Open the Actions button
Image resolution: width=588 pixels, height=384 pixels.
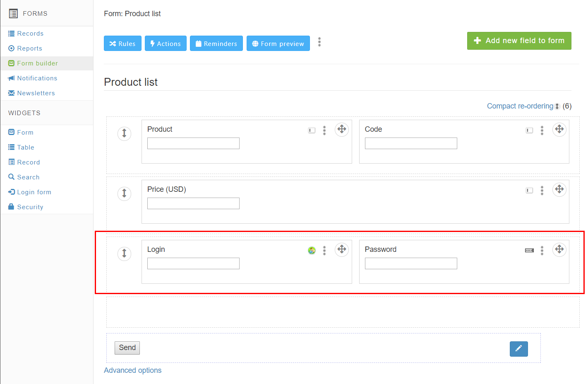(166, 43)
